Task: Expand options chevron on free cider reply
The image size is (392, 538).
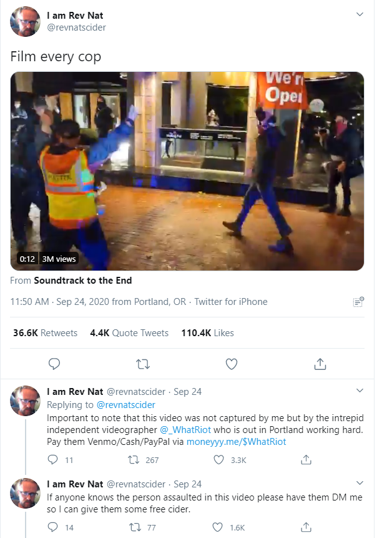Action: [x=360, y=483]
